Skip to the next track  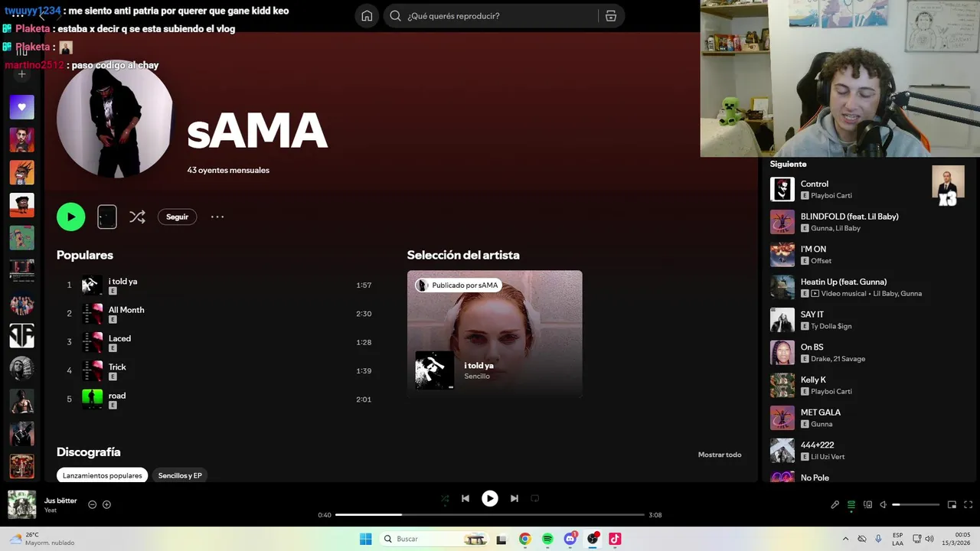pyautogui.click(x=514, y=498)
